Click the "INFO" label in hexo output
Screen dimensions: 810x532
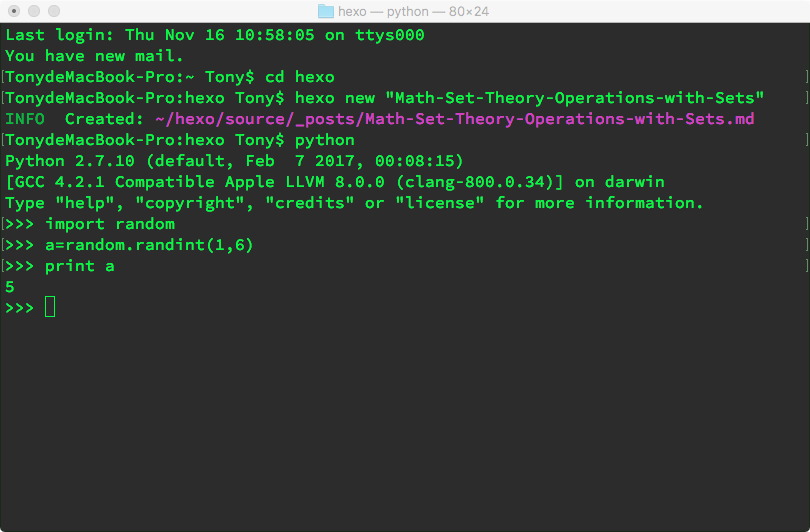25,119
